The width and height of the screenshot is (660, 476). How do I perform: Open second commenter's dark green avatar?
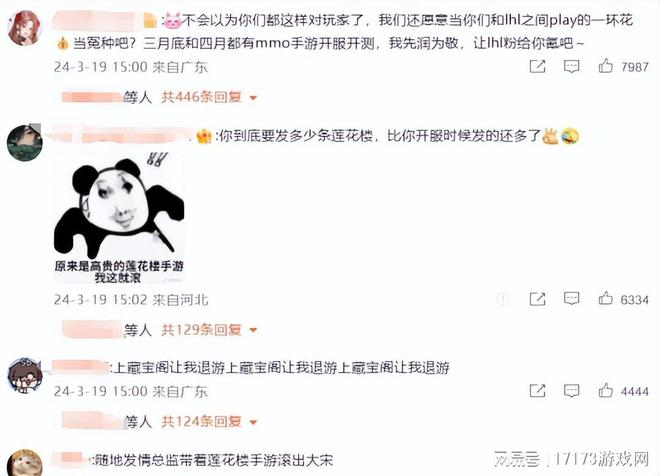point(25,143)
